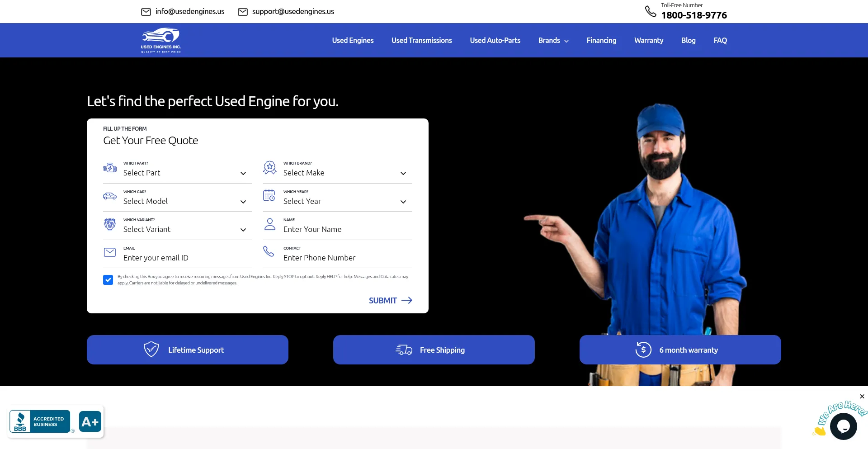This screenshot has height=449, width=868.
Task: Open the Select Year dropdown
Action: 345,202
